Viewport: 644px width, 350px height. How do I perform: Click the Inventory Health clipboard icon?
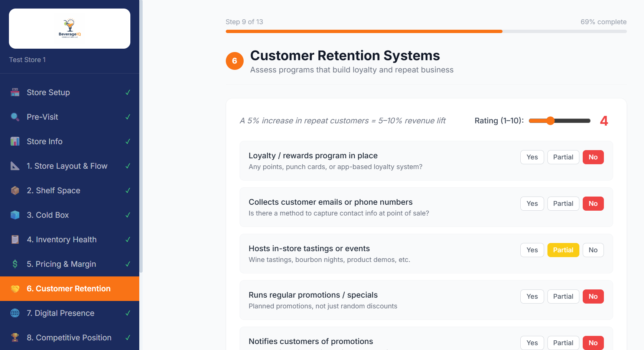point(15,239)
